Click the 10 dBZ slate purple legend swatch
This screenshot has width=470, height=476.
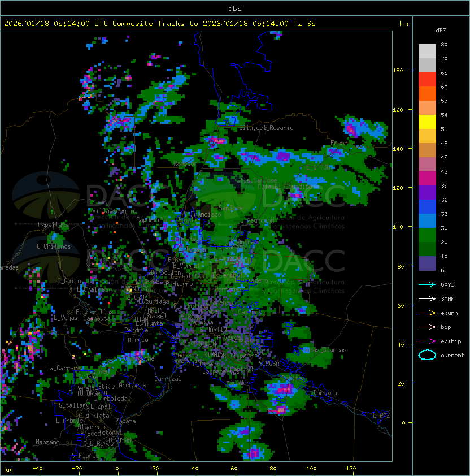pyautogui.click(x=427, y=263)
